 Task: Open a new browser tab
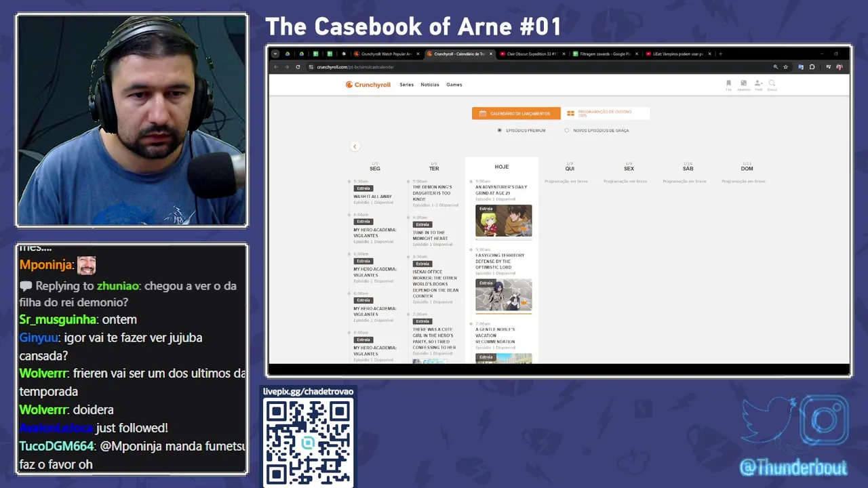coord(721,54)
